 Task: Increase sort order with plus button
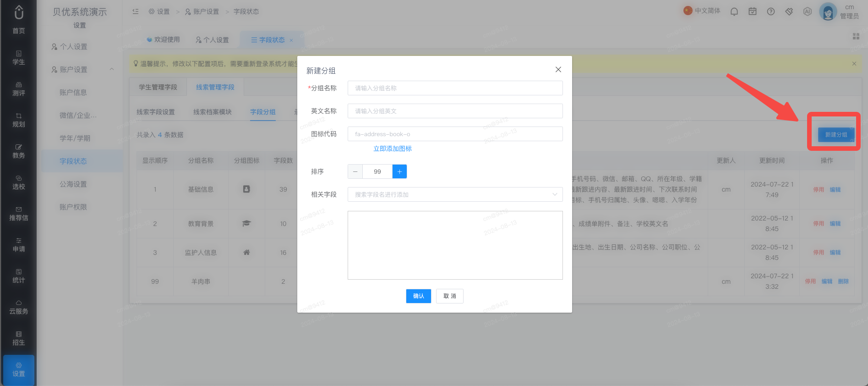pyautogui.click(x=399, y=171)
